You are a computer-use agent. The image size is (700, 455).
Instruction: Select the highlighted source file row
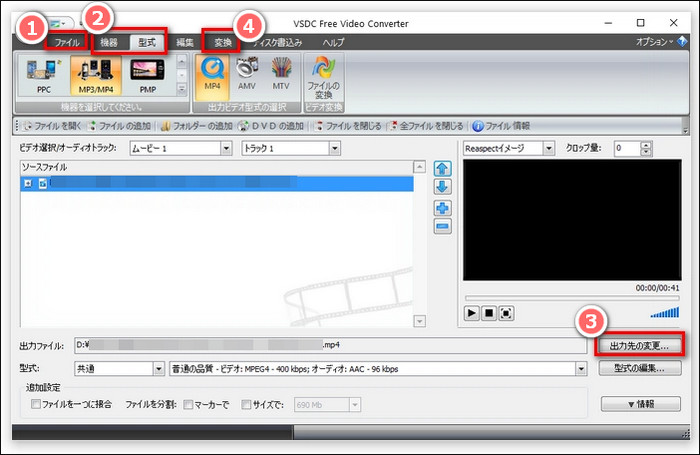217,184
